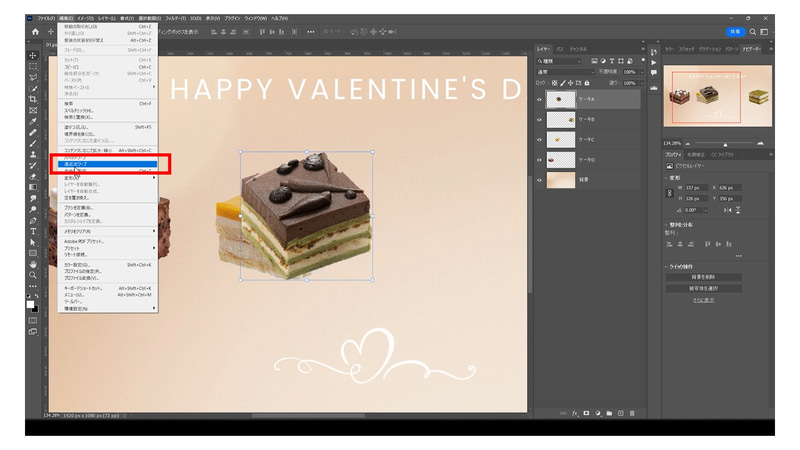Open the layer style fx icon
800x450 pixels.
(575, 413)
